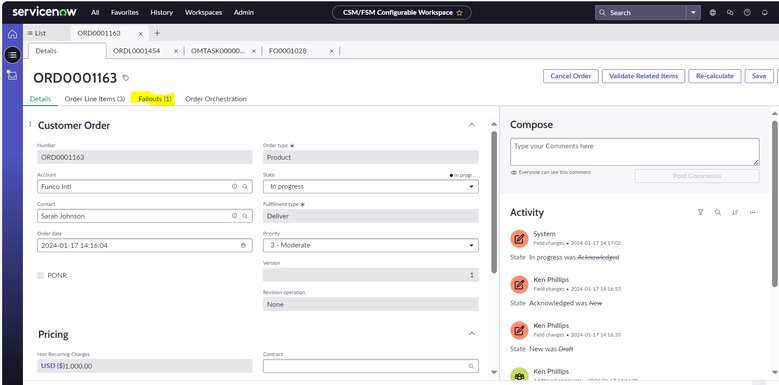The width and height of the screenshot is (779, 385).
Task: Open the Favorites menu
Action: 125,12
